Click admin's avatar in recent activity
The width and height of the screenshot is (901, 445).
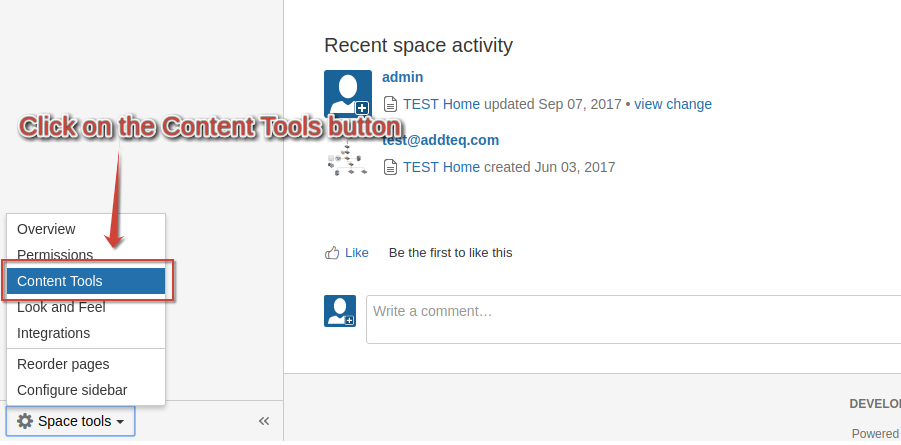tap(348, 93)
